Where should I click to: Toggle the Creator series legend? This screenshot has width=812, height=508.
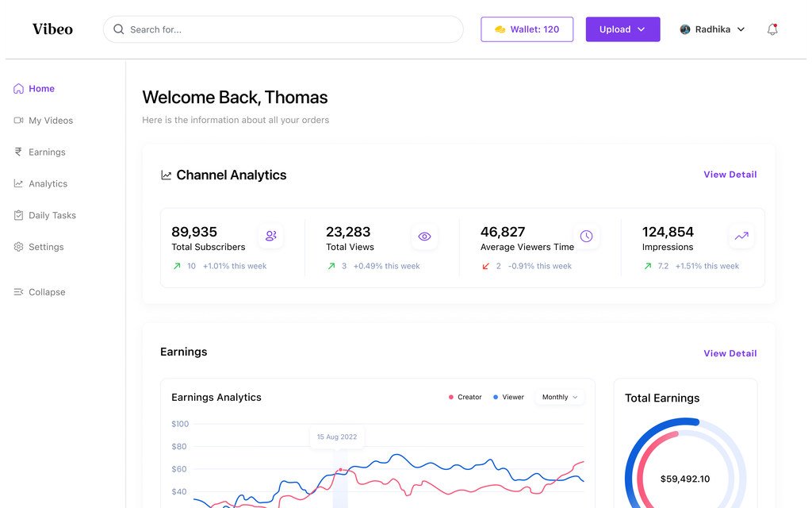pyautogui.click(x=465, y=397)
